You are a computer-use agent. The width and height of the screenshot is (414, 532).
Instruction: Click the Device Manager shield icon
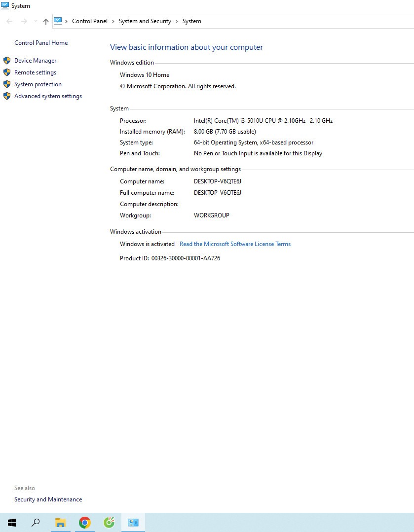coord(7,61)
